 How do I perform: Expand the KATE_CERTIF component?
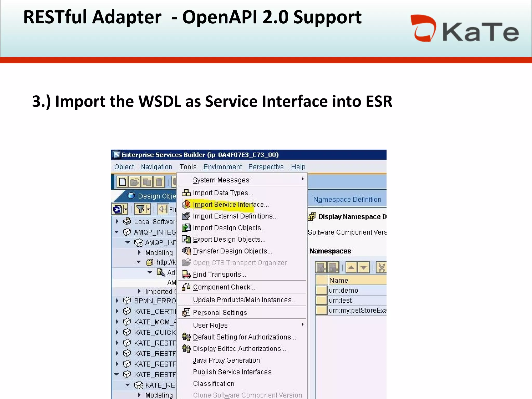click(x=117, y=311)
